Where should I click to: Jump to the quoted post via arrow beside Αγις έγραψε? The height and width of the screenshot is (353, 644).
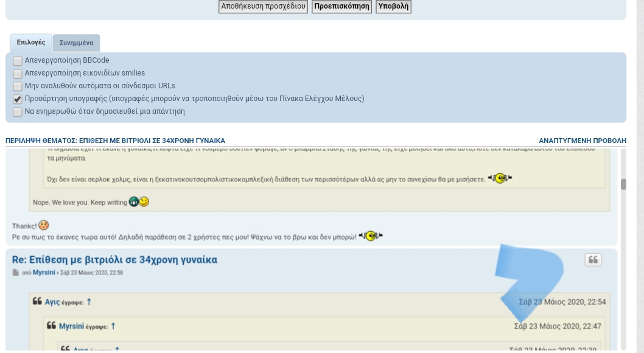89,302
